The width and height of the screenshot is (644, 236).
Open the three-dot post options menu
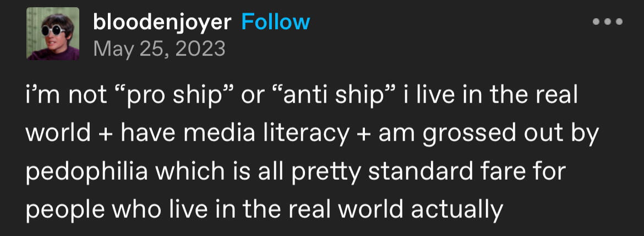[x=607, y=23]
